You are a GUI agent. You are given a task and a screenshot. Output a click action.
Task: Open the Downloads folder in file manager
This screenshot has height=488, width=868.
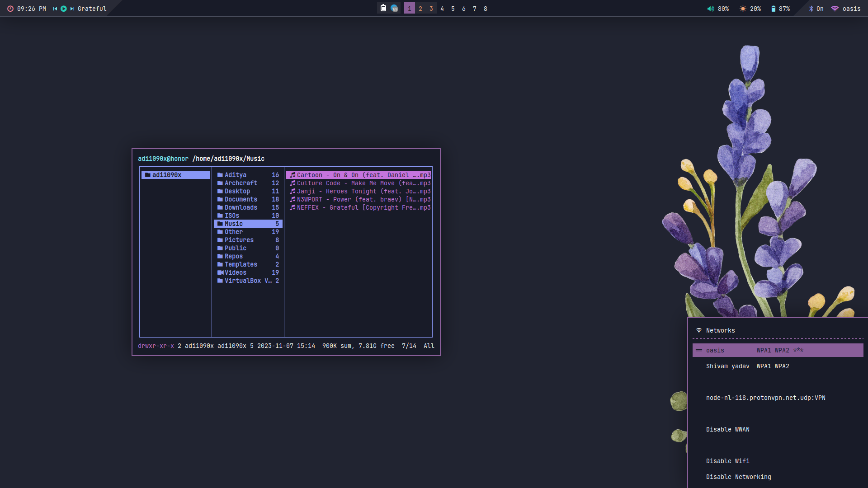click(241, 207)
